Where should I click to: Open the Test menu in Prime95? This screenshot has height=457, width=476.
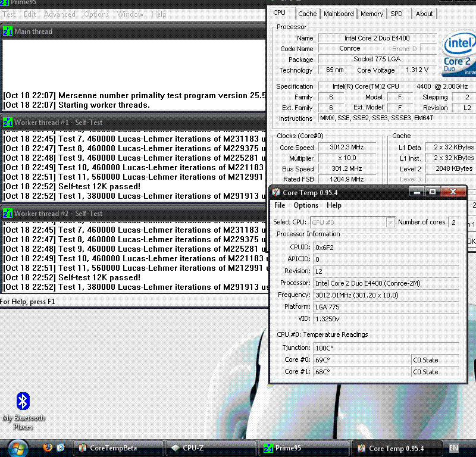9,14
